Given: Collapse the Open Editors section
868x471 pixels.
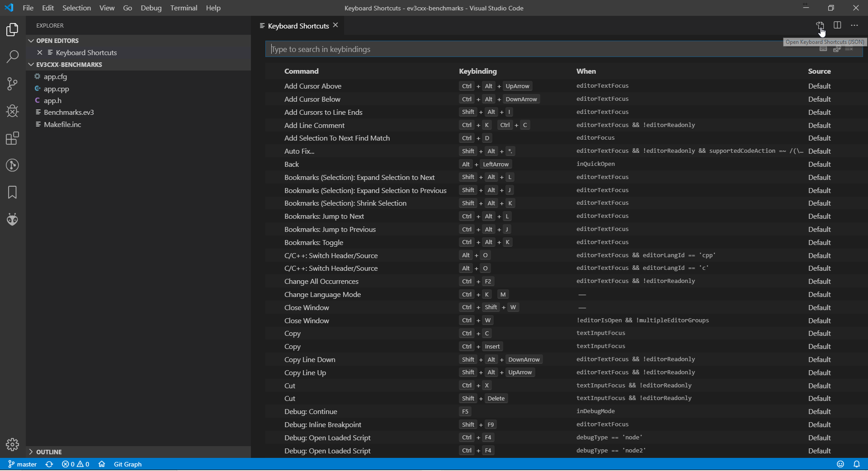Looking at the screenshot, I should [138, 41].
